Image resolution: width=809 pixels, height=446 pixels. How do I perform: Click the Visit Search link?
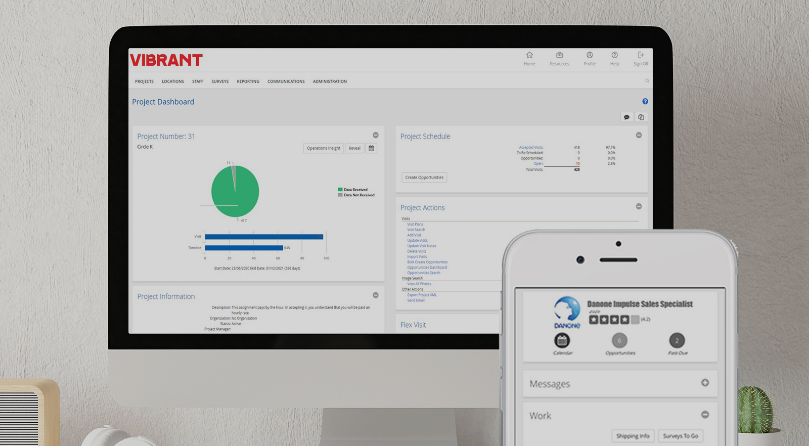pyautogui.click(x=416, y=230)
